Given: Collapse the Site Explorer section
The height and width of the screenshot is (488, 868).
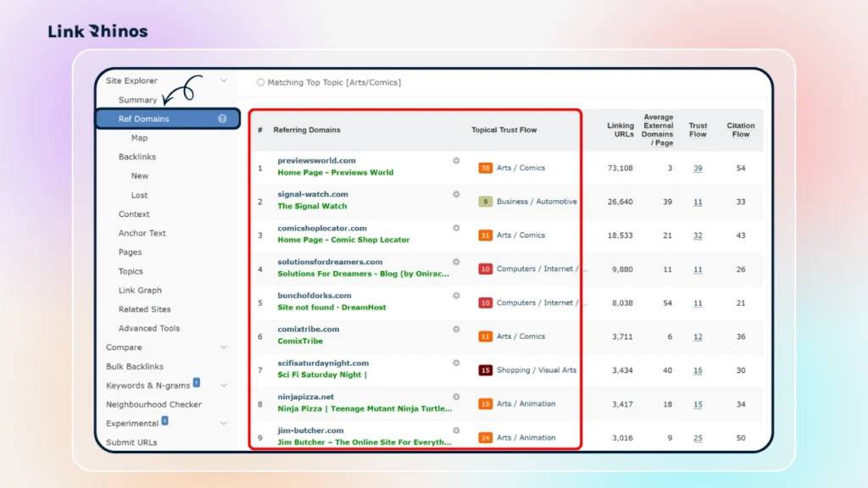Looking at the screenshot, I should tap(224, 80).
